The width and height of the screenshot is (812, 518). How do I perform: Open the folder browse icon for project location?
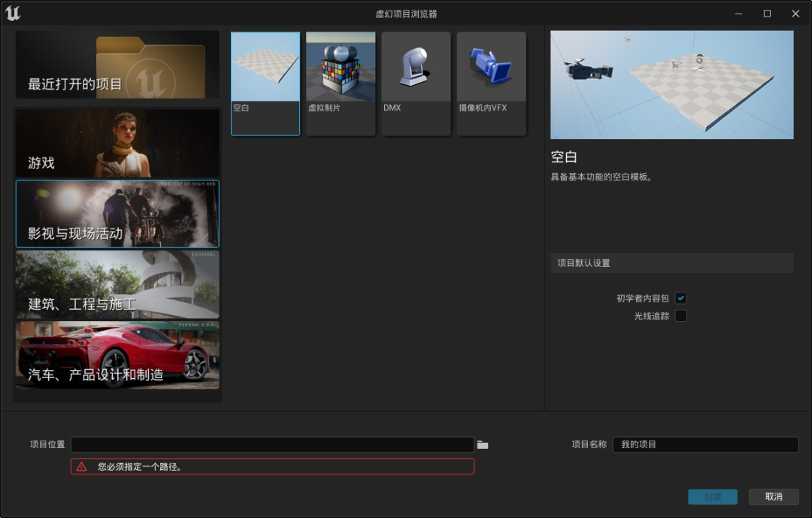click(x=483, y=445)
